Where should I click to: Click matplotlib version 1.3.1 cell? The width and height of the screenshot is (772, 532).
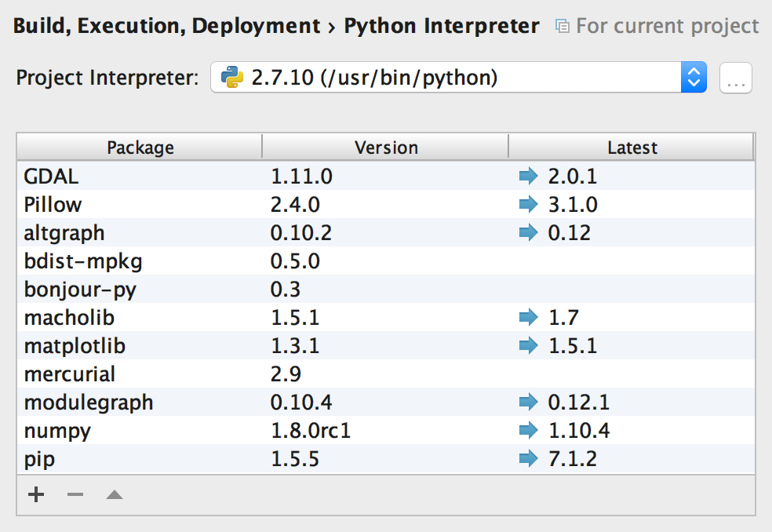296,345
